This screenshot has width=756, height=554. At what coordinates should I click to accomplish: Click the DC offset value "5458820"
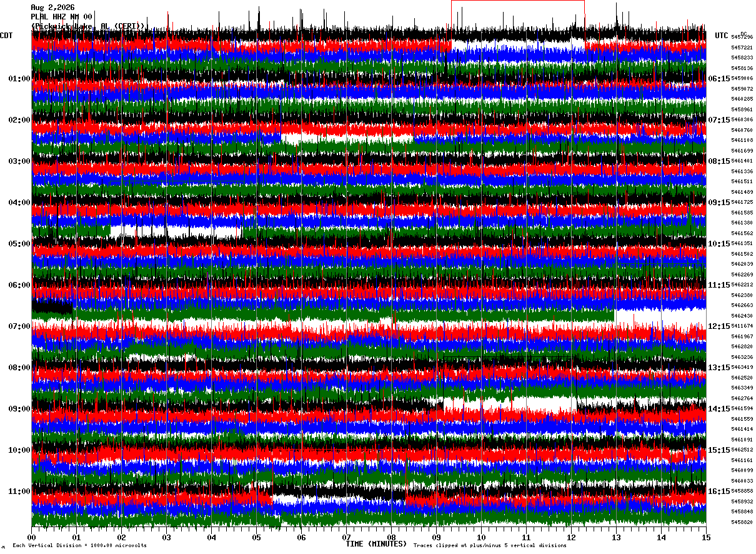[742, 522]
